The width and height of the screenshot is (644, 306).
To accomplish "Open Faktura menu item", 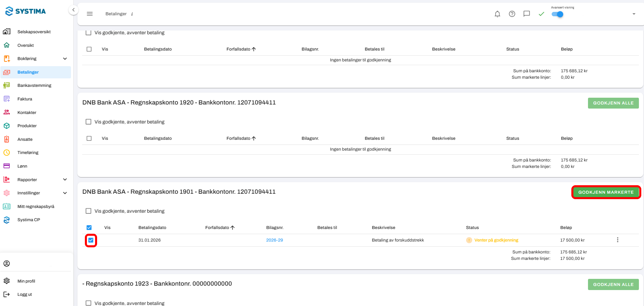I will pyautogui.click(x=25, y=99).
